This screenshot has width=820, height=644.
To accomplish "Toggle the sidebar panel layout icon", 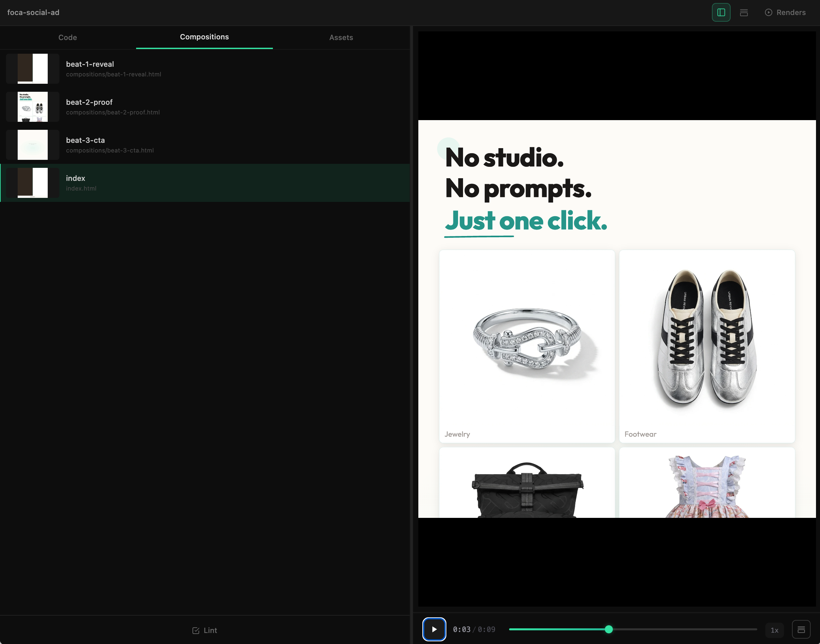I will (x=721, y=12).
